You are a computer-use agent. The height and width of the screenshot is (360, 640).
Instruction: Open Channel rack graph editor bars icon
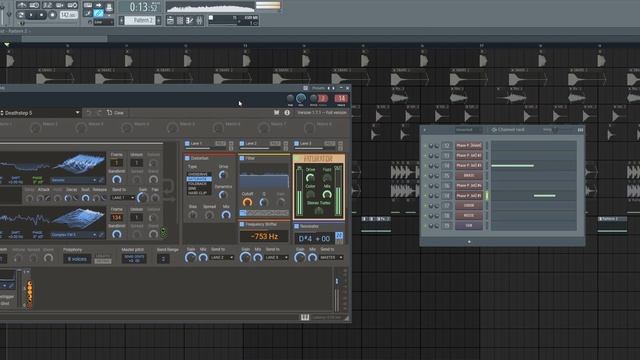(580, 130)
